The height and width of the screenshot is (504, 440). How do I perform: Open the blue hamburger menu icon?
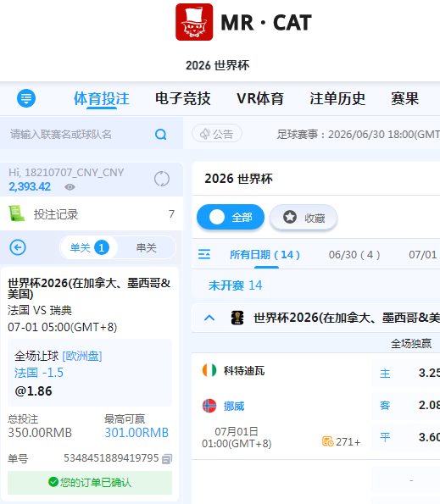point(26,98)
